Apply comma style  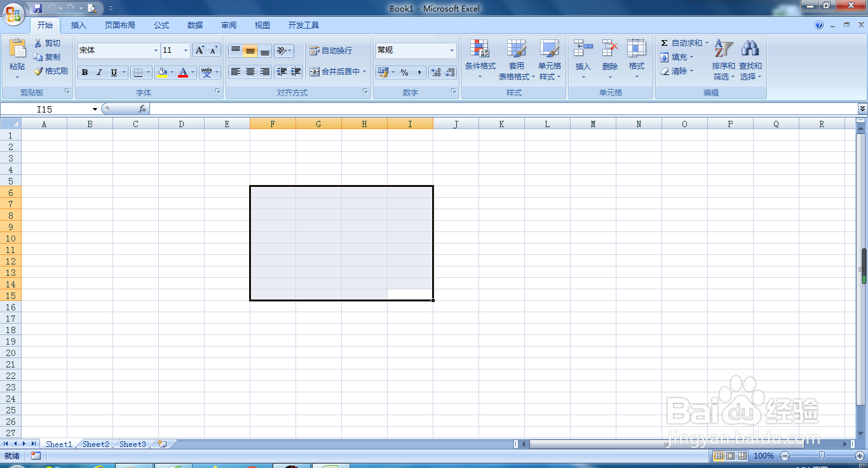419,72
